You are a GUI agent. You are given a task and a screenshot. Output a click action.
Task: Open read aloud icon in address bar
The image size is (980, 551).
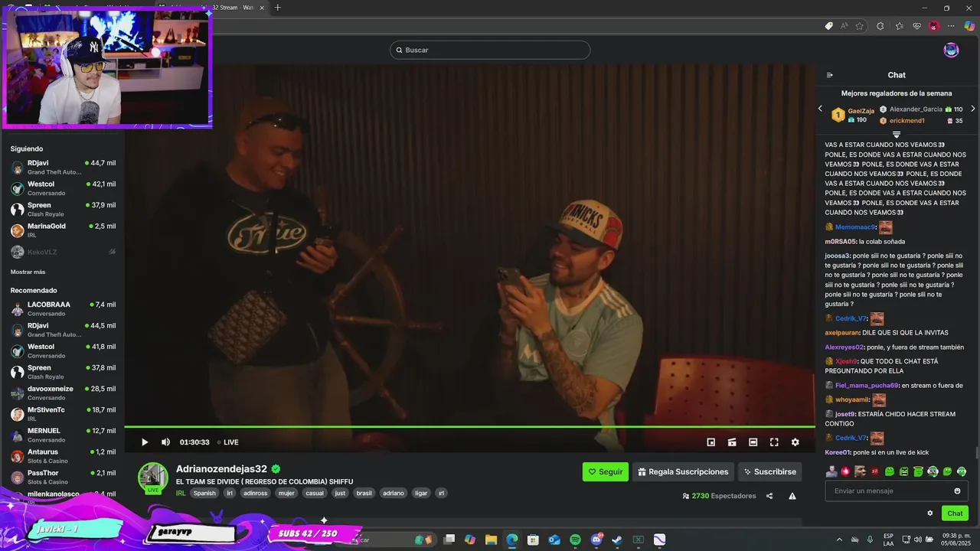point(844,26)
